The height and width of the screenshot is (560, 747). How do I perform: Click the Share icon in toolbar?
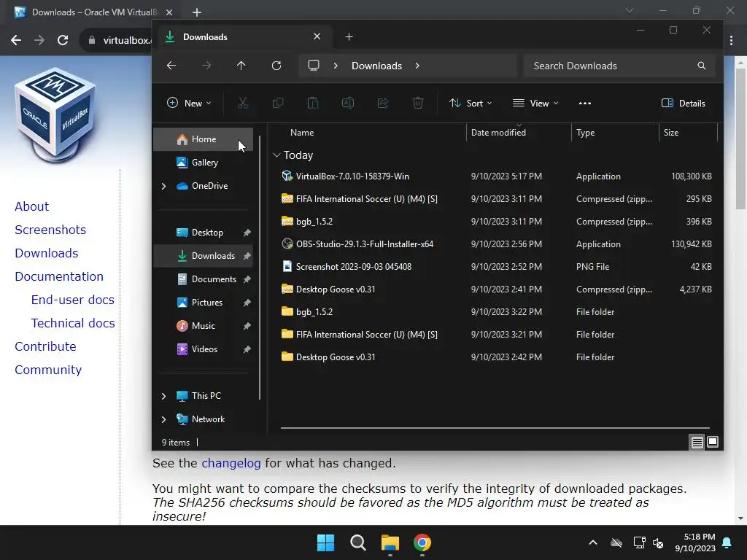click(x=383, y=103)
